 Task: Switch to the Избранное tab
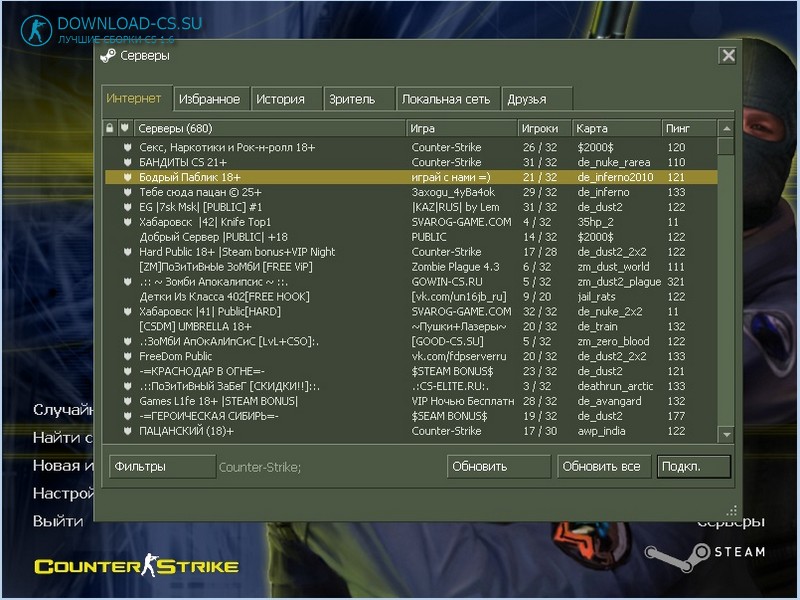(x=212, y=99)
